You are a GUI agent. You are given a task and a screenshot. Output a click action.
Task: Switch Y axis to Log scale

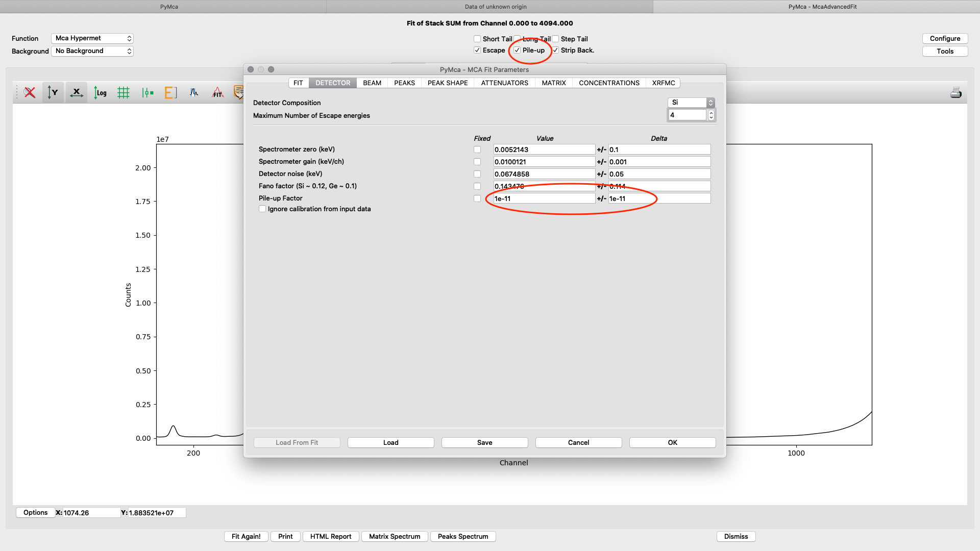[100, 92]
